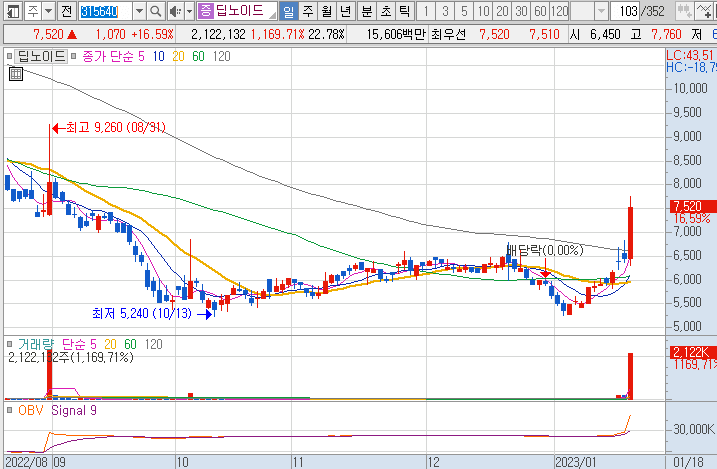Image resolution: width=717 pixels, height=469 pixels.
Task: Click the 배당락(0.00%) annotation
Action: pos(545,250)
